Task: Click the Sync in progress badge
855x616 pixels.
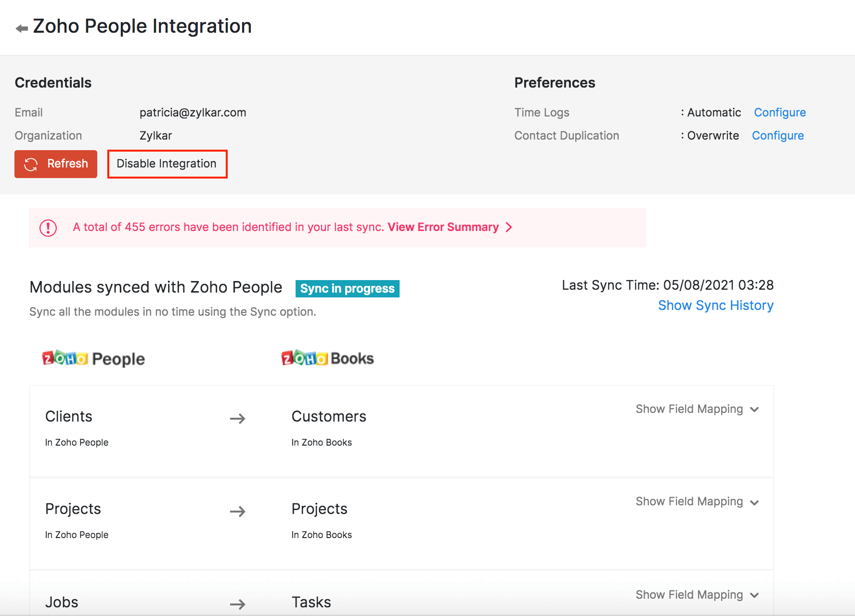Action: pos(347,288)
